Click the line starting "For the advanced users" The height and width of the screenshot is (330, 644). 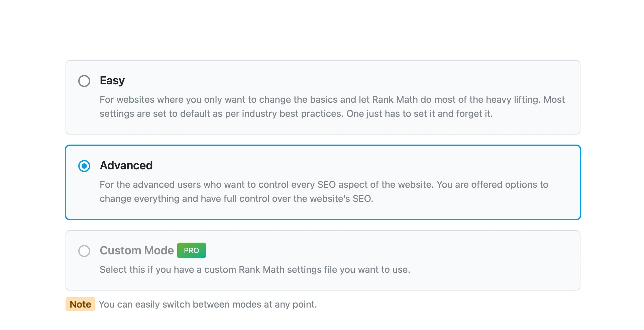(324, 185)
